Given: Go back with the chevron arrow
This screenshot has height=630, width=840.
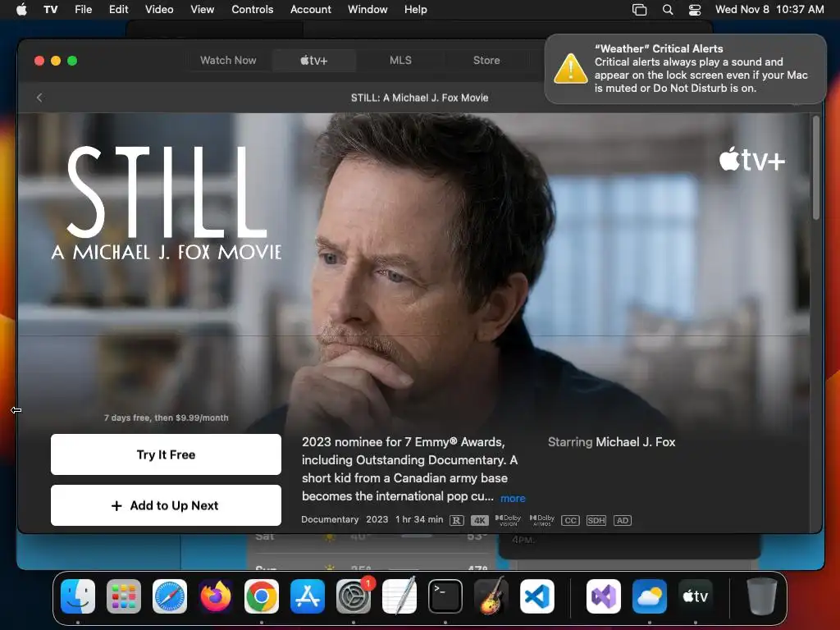Looking at the screenshot, I should click(39, 98).
